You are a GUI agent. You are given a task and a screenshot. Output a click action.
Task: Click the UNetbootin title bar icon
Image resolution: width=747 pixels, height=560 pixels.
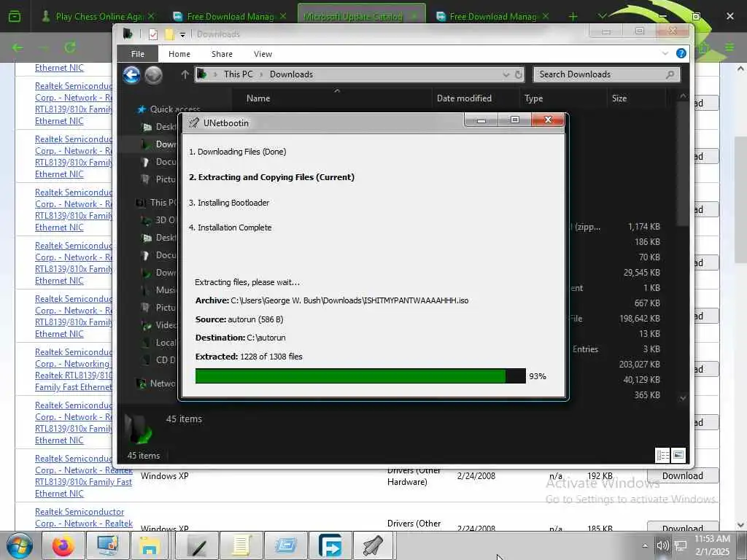coord(193,122)
